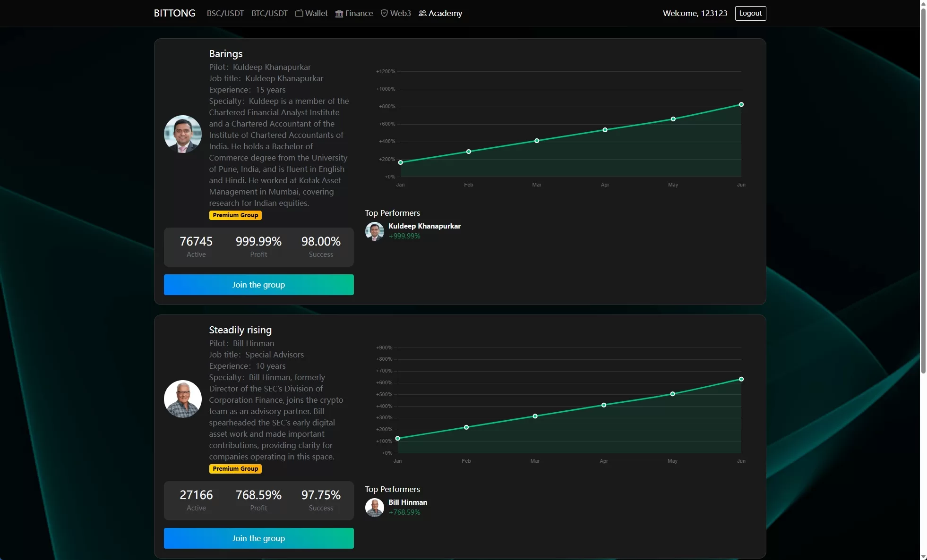Click Bill Hinman's large pilot avatar
Screen dimensions: 927x560
(x=183, y=399)
